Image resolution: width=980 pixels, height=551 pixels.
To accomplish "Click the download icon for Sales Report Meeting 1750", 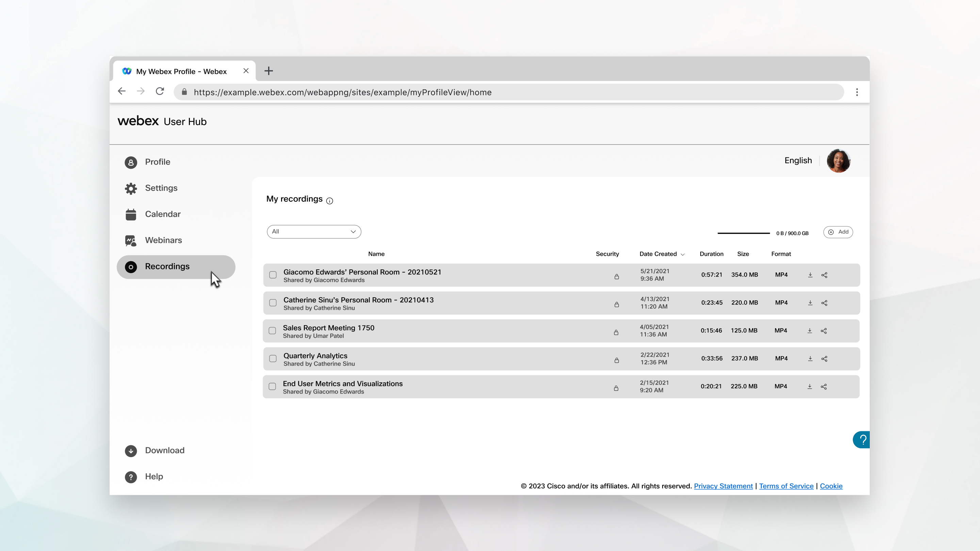I will [x=810, y=330].
